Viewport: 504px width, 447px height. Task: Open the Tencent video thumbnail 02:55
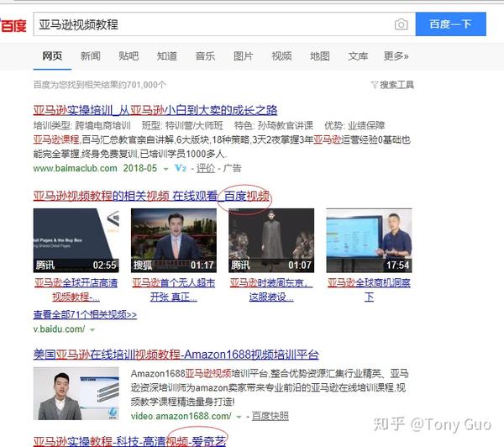point(76,240)
